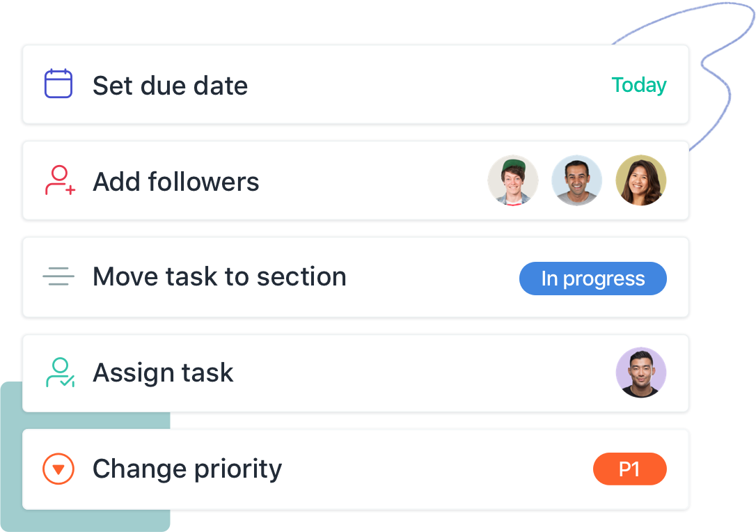Click the move-to-section lines icon
This screenshot has width=756, height=532.
(58, 276)
